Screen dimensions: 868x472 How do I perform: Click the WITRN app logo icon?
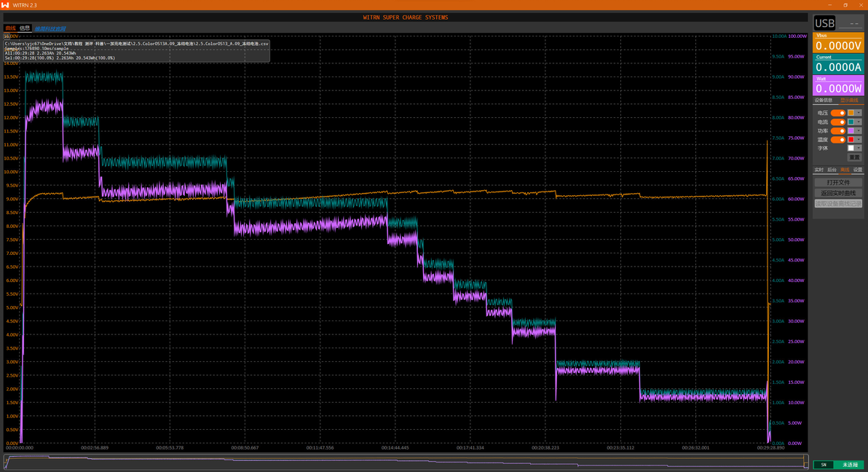[5, 5]
